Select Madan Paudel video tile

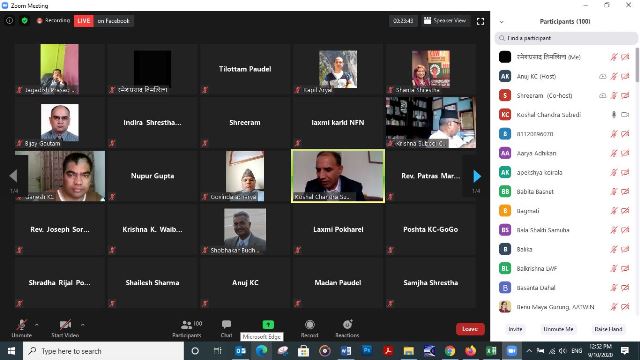click(338, 283)
